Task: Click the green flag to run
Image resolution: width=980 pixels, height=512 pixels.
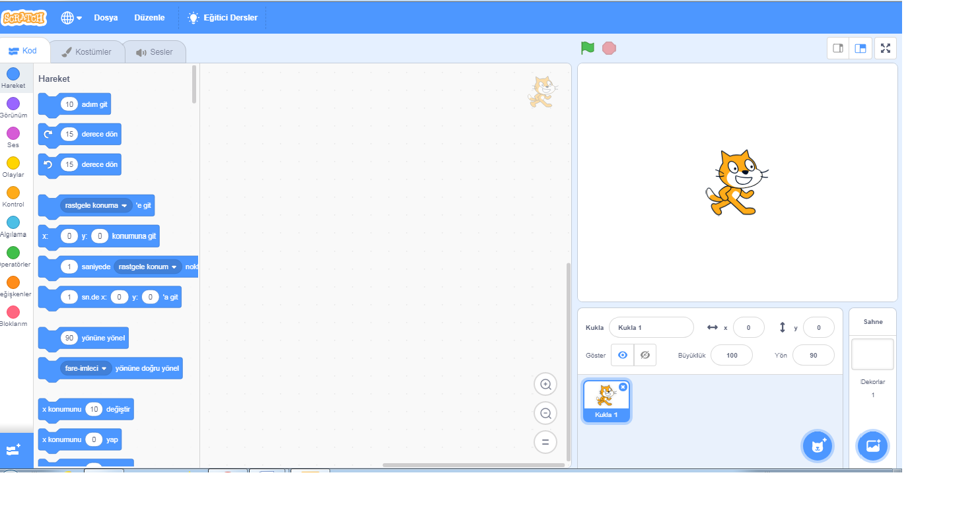Action: (x=588, y=48)
